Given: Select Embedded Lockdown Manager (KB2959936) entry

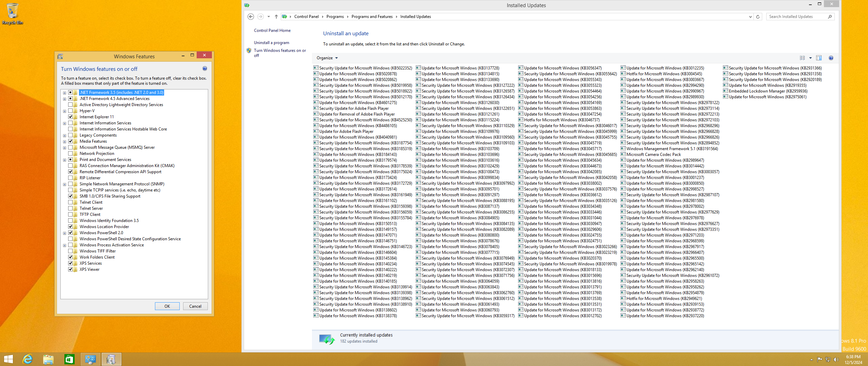Looking at the screenshot, I should coord(765,91).
